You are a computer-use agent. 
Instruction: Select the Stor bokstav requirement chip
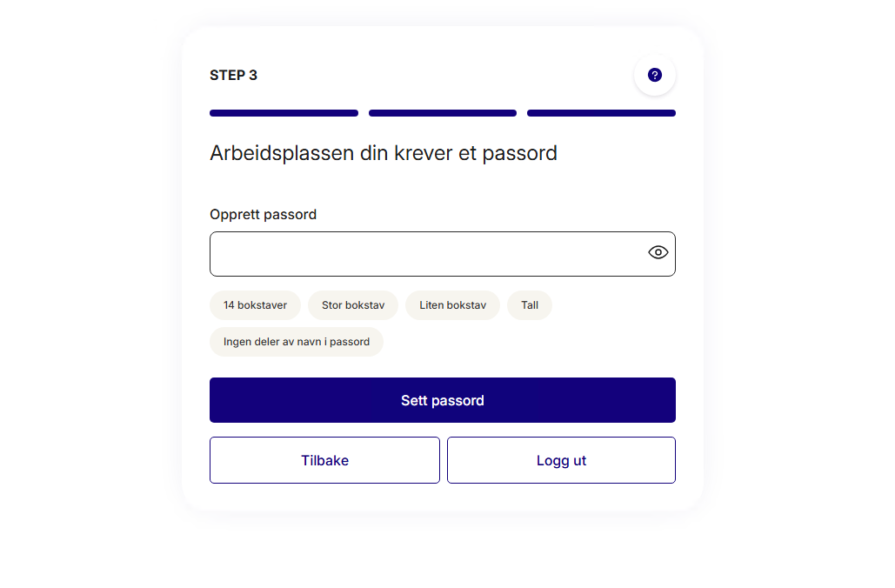click(352, 305)
